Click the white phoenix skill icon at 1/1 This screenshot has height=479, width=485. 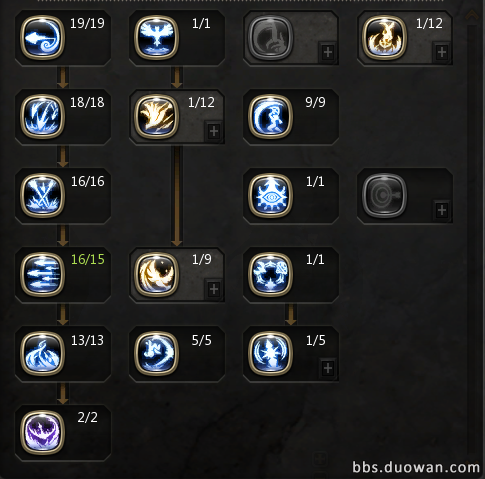[156, 38]
